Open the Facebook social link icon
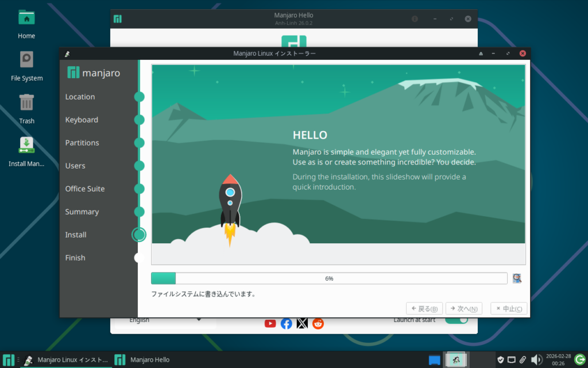Image resolution: width=588 pixels, height=368 pixels. [x=287, y=323]
